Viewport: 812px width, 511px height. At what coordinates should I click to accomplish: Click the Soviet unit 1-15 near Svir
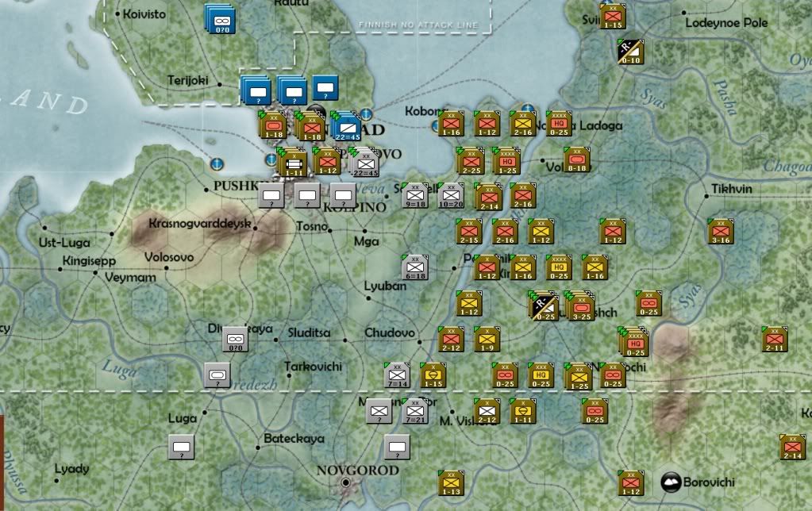tap(612, 17)
